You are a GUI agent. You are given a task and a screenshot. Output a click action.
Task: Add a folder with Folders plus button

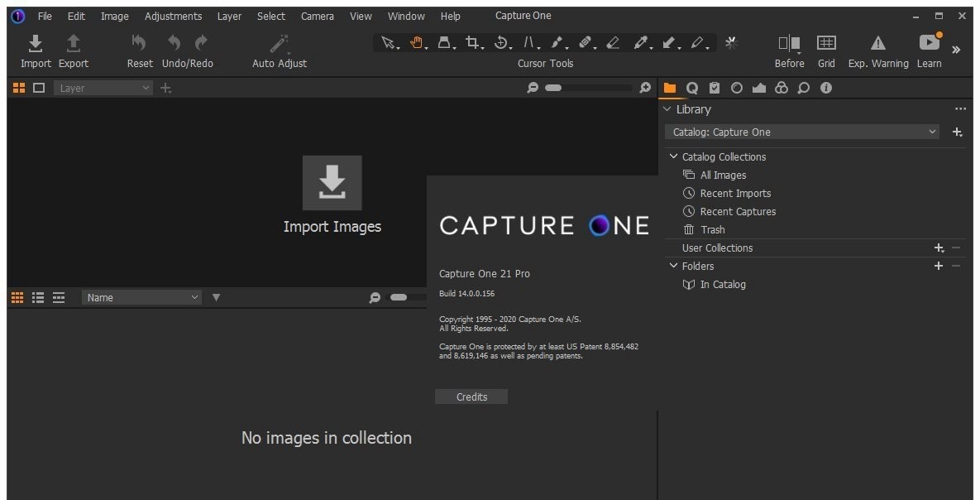[x=938, y=266]
